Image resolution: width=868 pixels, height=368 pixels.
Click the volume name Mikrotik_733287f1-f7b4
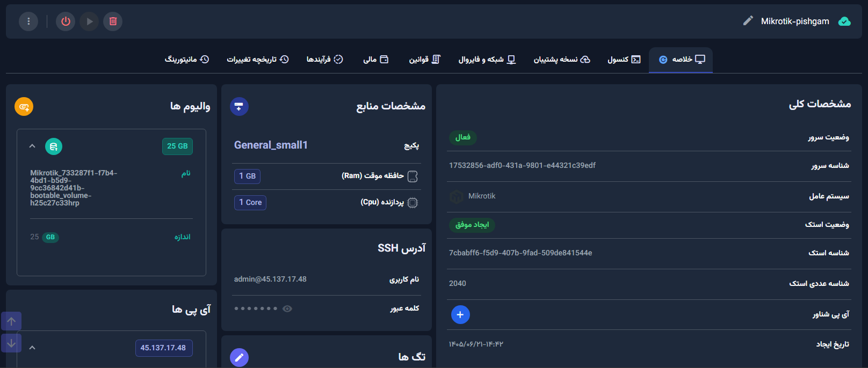tap(74, 188)
